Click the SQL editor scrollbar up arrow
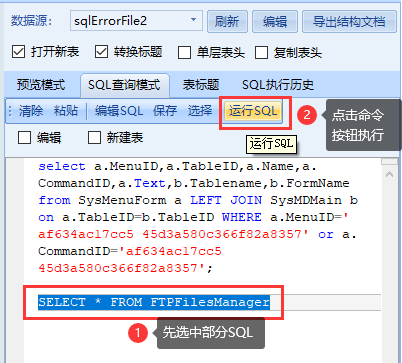Image resolution: width=402 pixels, height=363 pixels. (x=389, y=174)
